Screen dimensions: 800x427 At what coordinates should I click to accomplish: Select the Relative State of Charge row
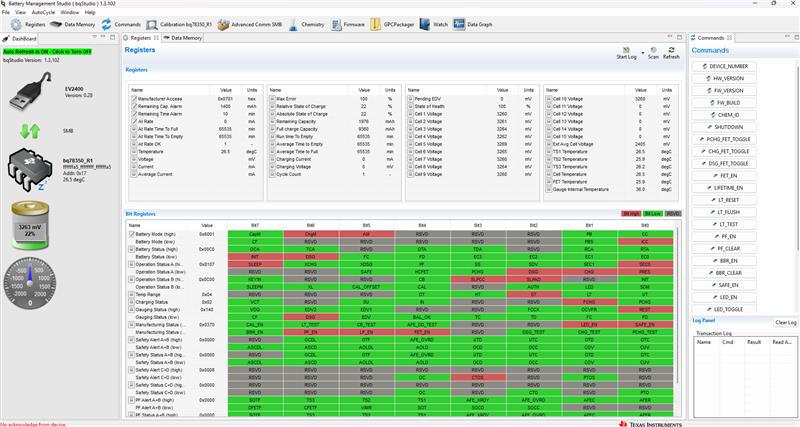point(333,106)
